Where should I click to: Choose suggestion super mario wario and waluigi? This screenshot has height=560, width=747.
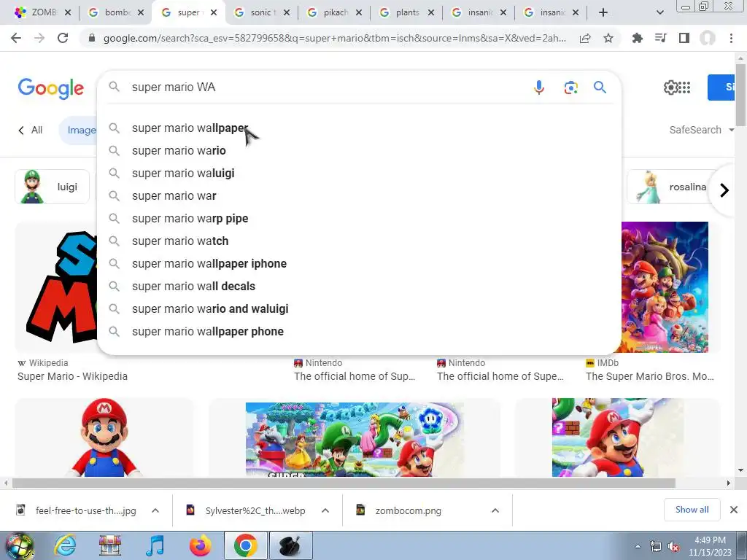tap(359, 309)
